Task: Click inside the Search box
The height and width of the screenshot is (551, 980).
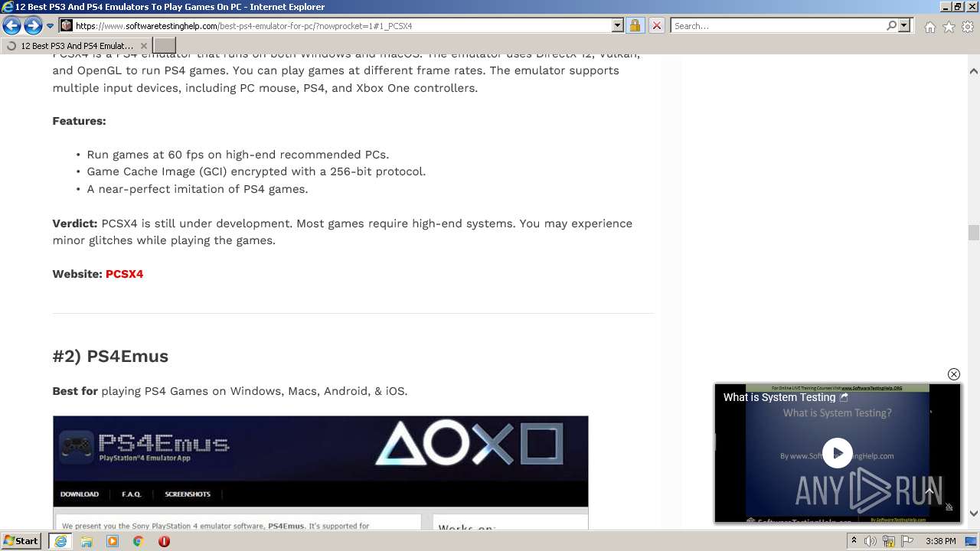Action: [779, 25]
